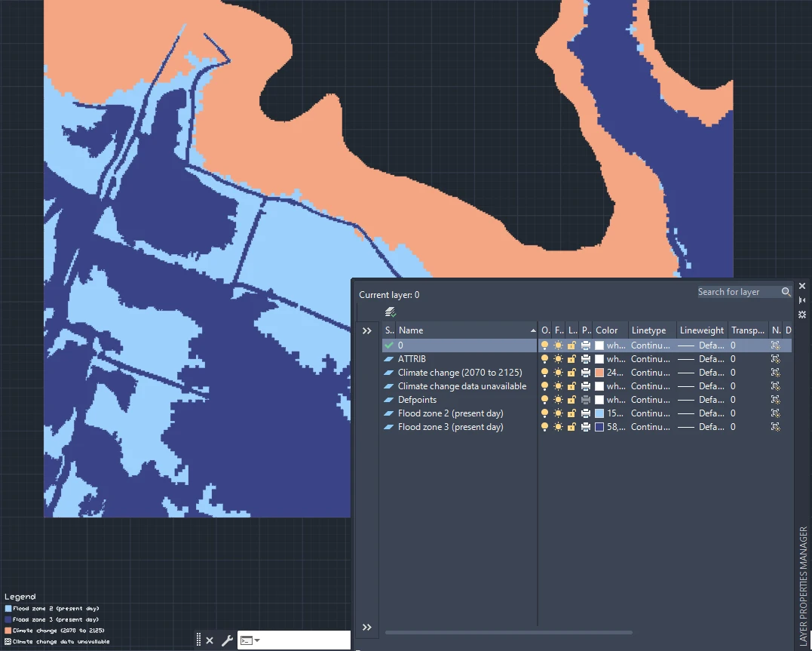Screen dimensions: 812x651
Task: Turn off Flood zone 2 layer lightbulb
Action: (x=544, y=413)
